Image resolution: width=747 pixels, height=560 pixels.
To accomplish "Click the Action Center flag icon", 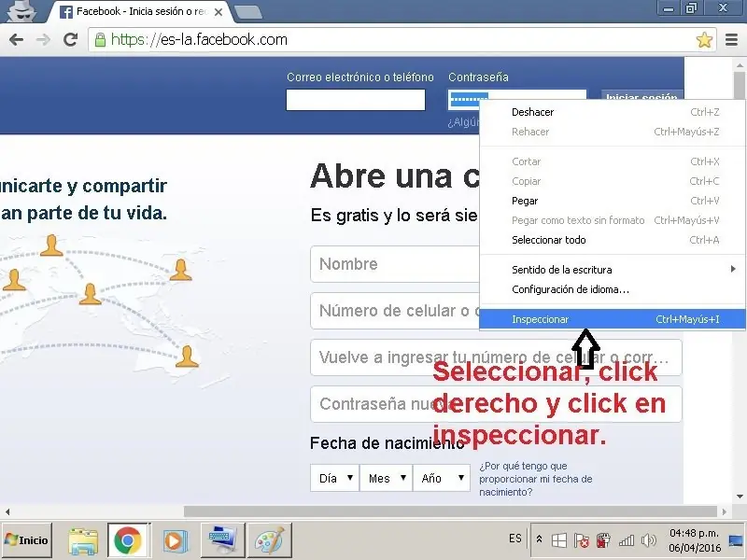I will click(x=581, y=540).
